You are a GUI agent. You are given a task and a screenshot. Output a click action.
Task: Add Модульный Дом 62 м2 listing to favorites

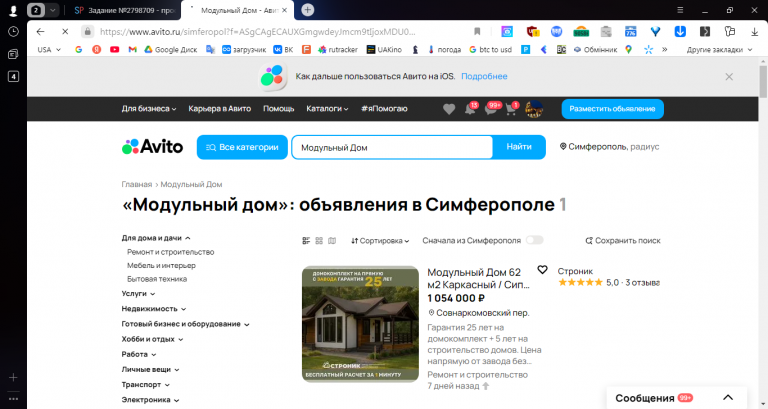tap(542, 270)
